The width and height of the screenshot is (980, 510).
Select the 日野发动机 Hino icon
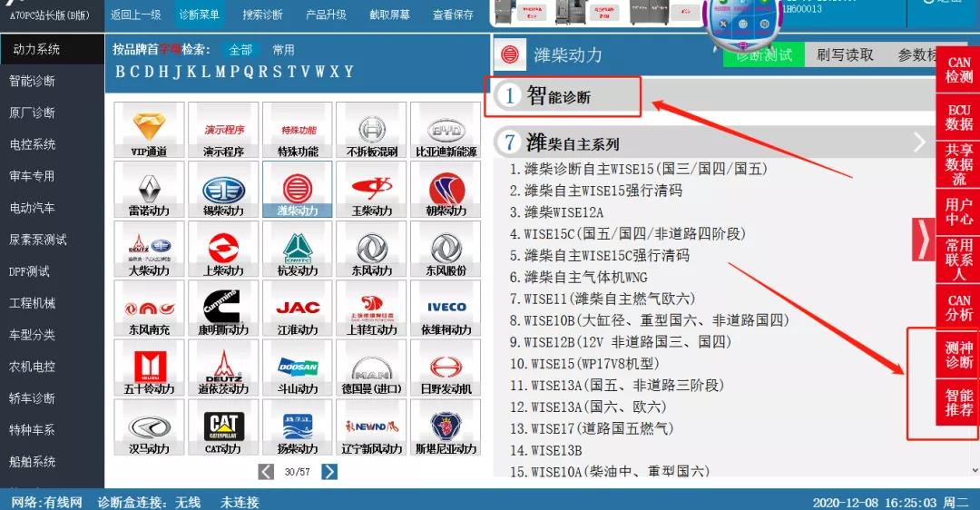[446, 368]
